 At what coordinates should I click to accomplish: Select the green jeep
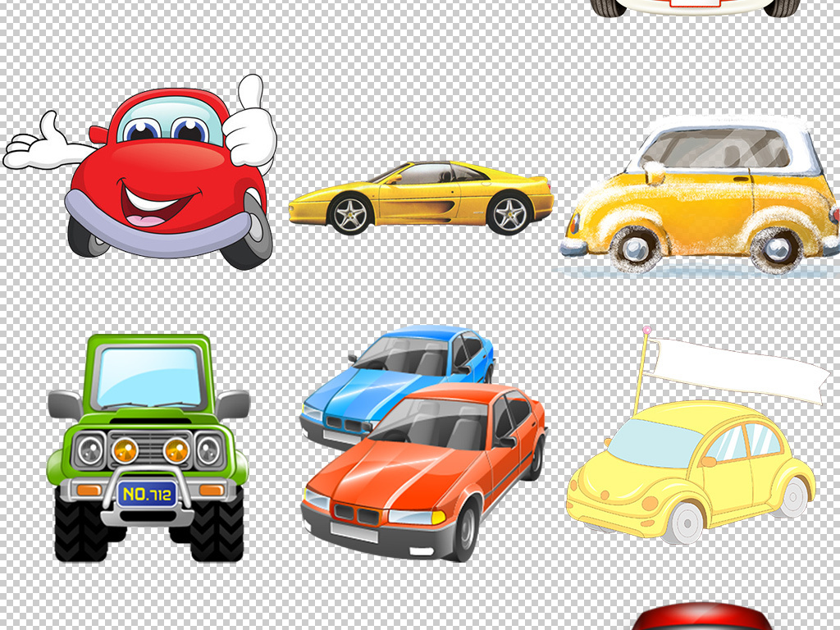tap(148, 443)
